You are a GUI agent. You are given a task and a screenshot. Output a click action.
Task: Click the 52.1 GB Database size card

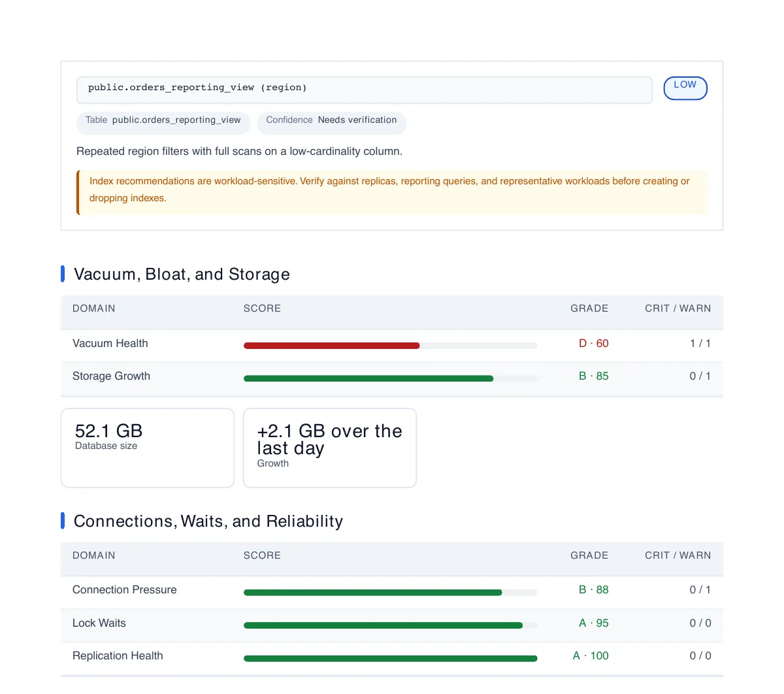click(x=148, y=448)
